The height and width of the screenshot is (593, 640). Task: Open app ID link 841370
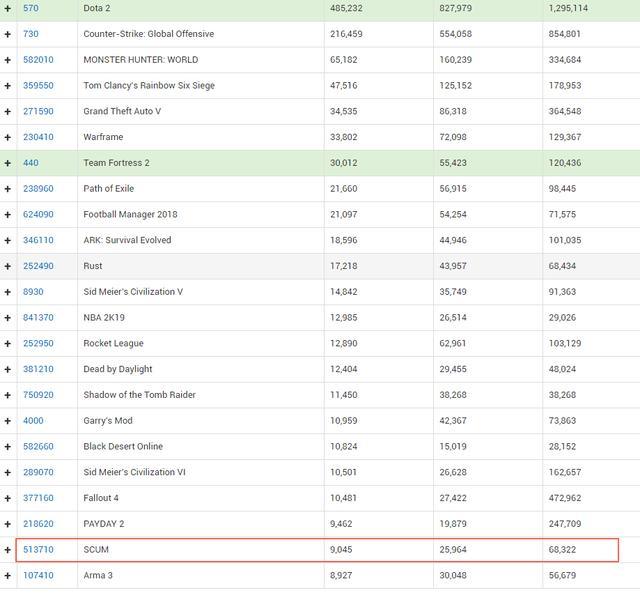[x=38, y=317]
